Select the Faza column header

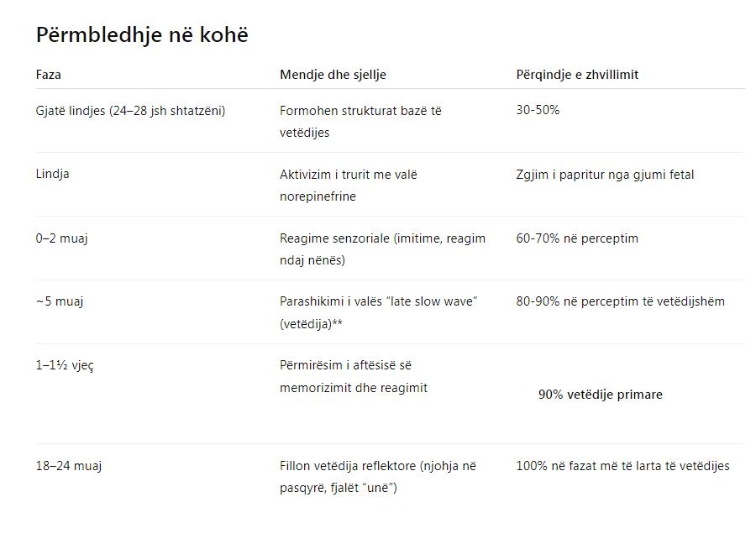48,75
